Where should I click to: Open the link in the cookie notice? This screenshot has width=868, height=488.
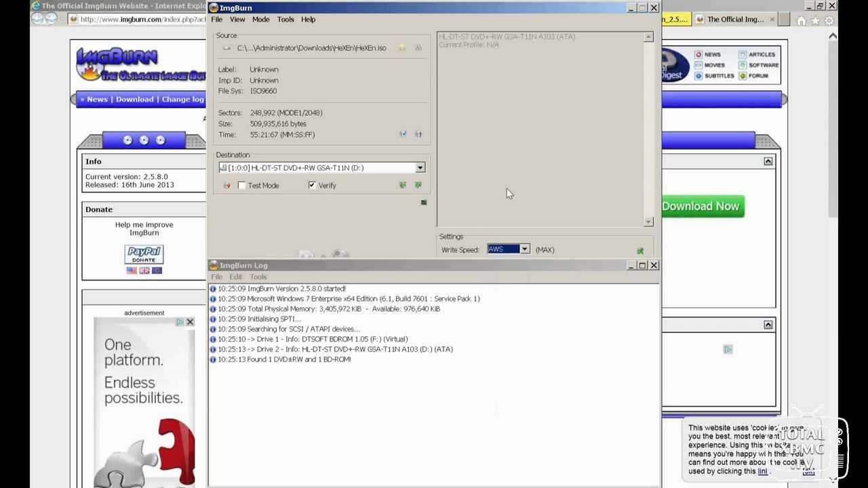pos(762,472)
